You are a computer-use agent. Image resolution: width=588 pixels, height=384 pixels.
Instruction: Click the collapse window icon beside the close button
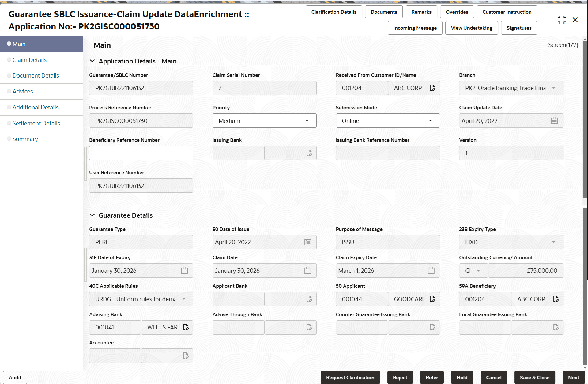click(x=562, y=20)
